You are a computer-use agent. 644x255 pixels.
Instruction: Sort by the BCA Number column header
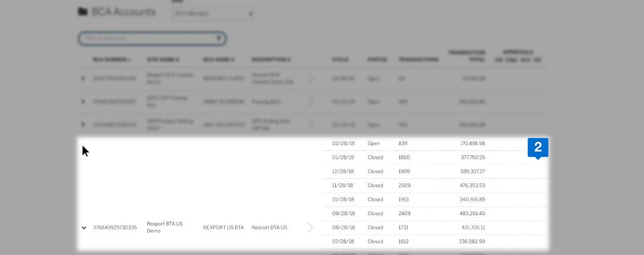[x=112, y=60]
